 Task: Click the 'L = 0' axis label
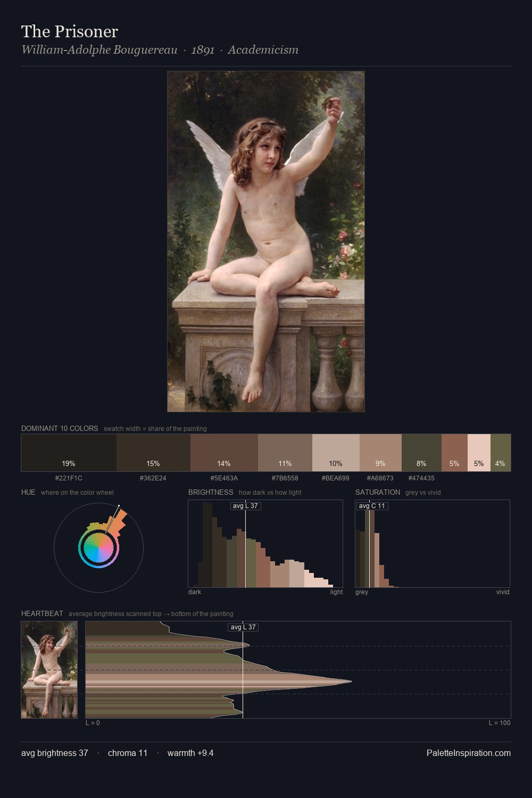coord(93,723)
